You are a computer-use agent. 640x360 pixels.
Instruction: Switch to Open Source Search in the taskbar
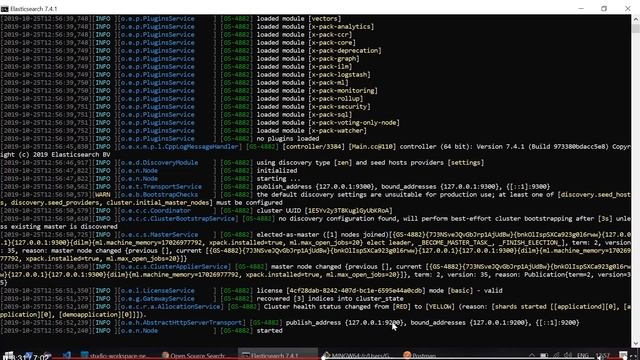point(193,355)
